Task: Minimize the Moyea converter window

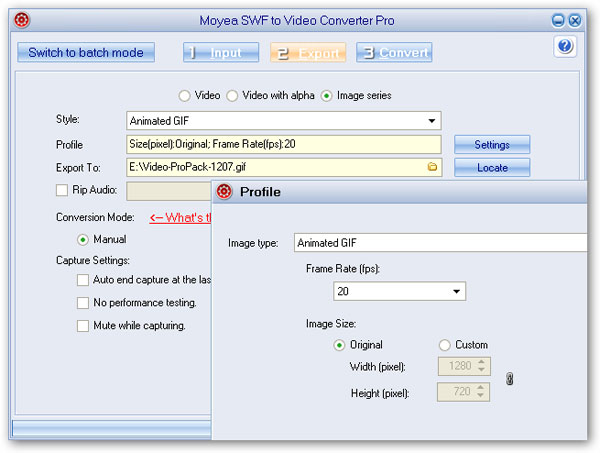Action: pos(558,20)
